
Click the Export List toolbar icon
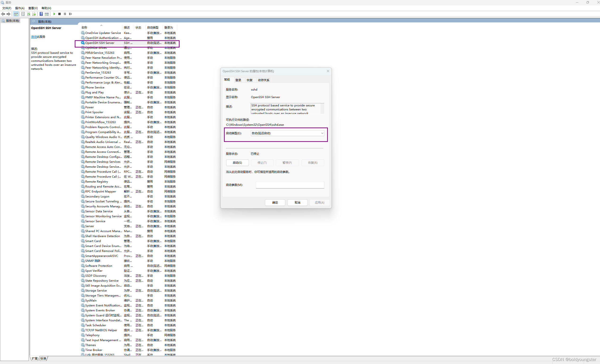[34, 14]
